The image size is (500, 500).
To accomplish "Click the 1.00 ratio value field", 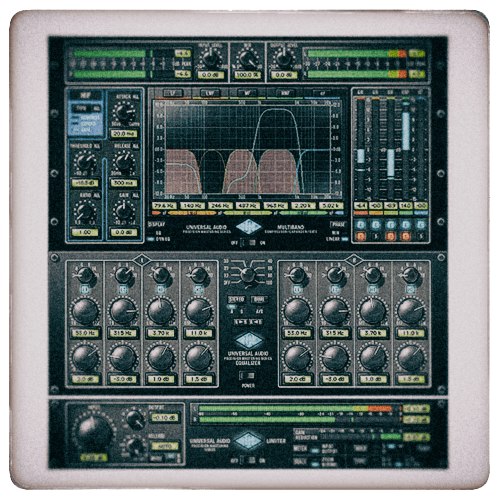I will [85, 232].
